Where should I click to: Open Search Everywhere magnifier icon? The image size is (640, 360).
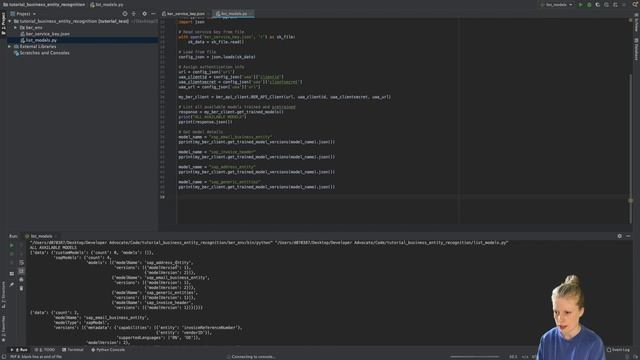[636, 5]
